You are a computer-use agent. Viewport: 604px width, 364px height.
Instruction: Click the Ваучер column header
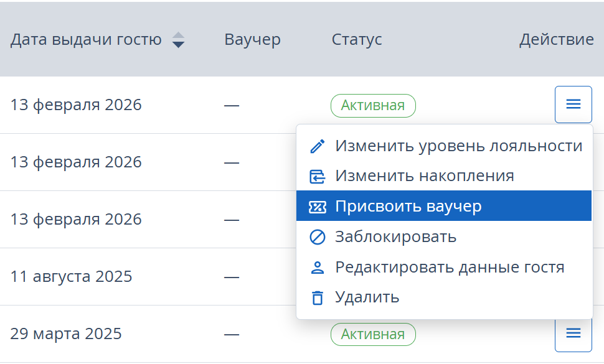252,40
